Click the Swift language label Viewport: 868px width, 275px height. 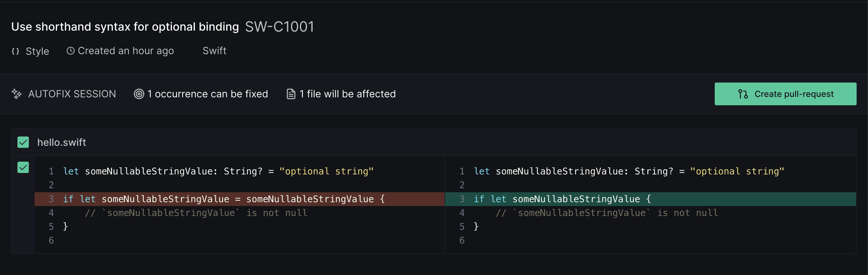coord(214,50)
